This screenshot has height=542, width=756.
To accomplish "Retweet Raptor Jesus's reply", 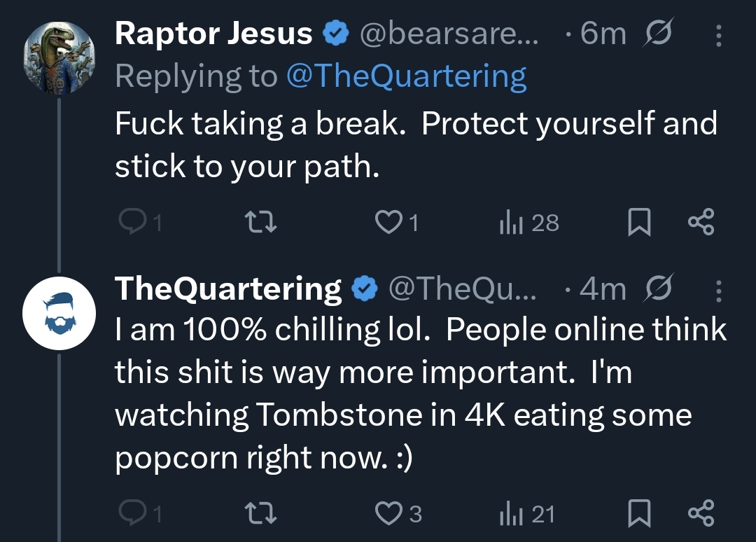I will [x=261, y=222].
